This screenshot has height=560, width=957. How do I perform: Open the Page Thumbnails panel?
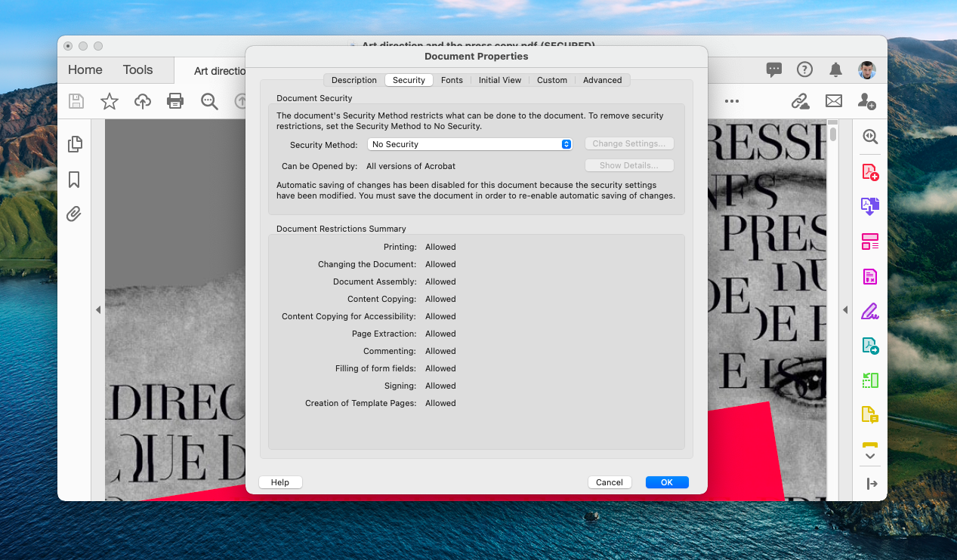pos(75,143)
